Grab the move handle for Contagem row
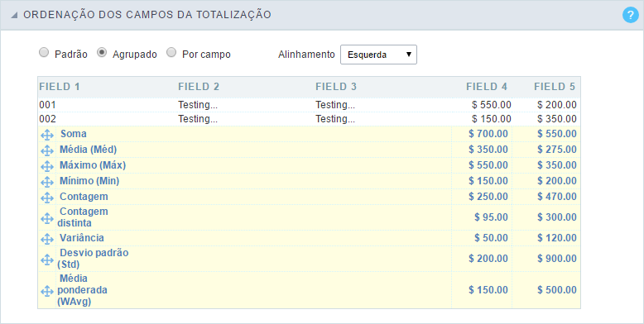Image resolution: width=644 pixels, height=324 pixels. click(47, 198)
